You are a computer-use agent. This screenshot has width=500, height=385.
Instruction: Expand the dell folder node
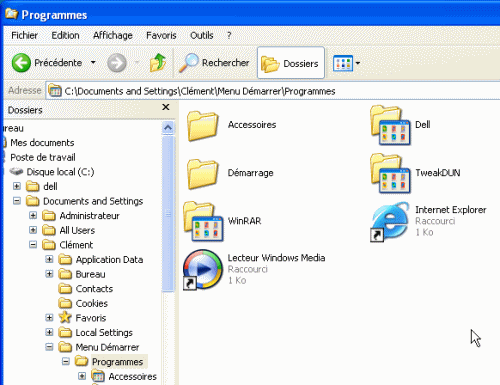click(17, 186)
